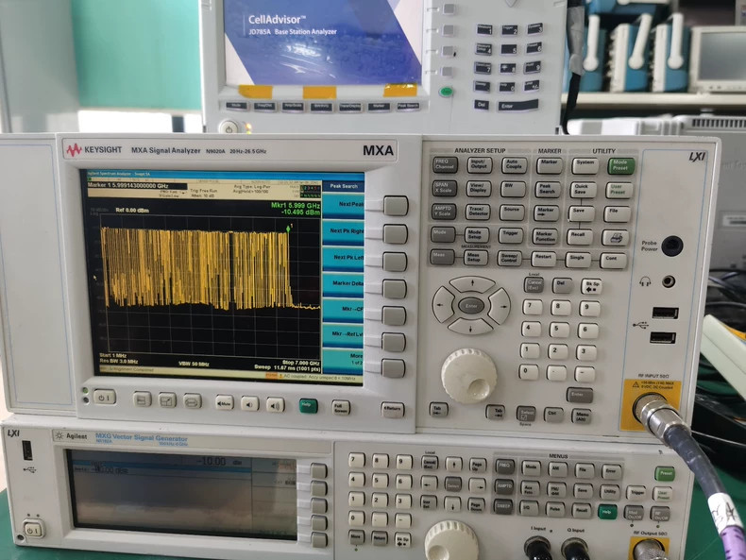
Task: Click the MXA Bk Sp backspace key
Action: tap(591, 286)
